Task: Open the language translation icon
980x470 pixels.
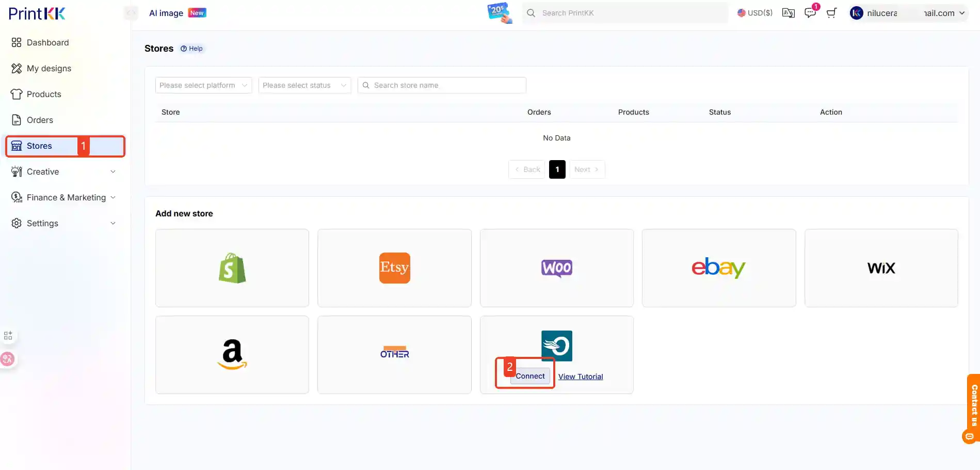Action: (789, 13)
